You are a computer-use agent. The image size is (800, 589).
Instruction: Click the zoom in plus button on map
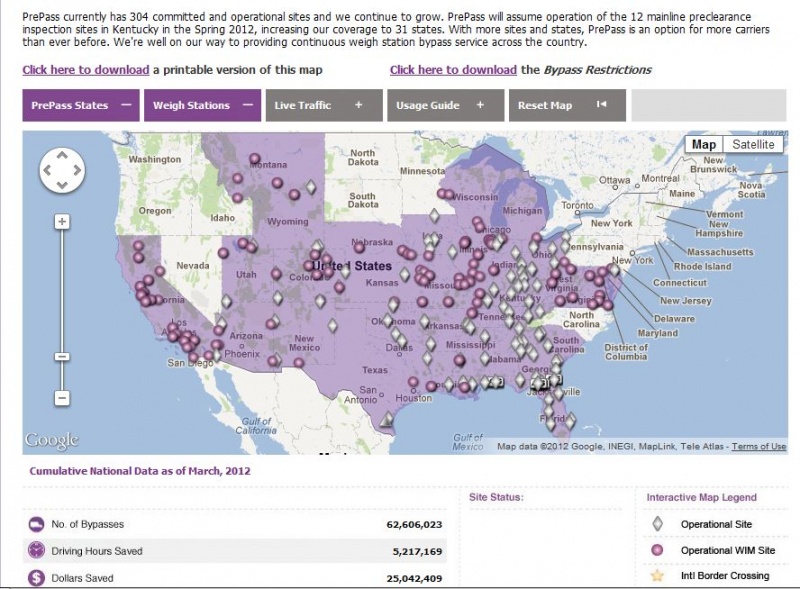click(x=62, y=221)
